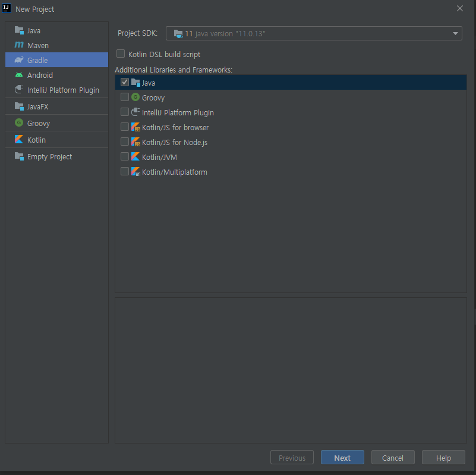Screen dimensions: 476x475
Task: Click the Kotlin/JS for Node.js icon
Action: click(135, 142)
